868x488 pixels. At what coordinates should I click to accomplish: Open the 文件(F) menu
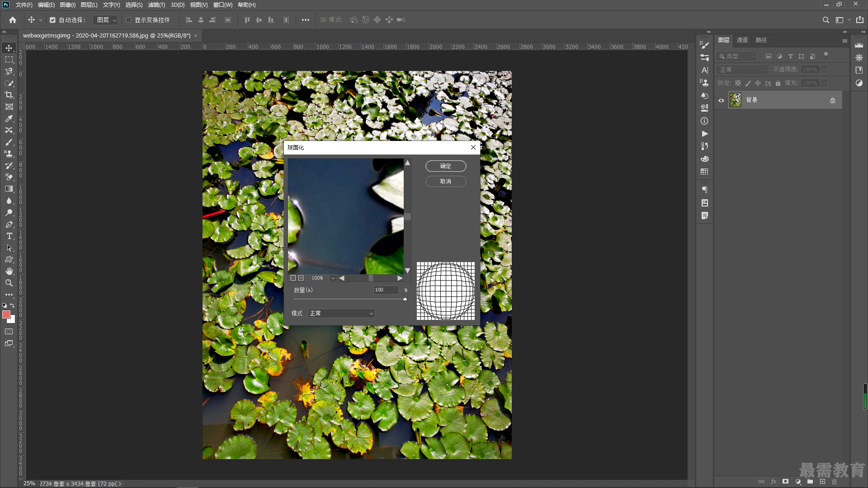(24, 5)
